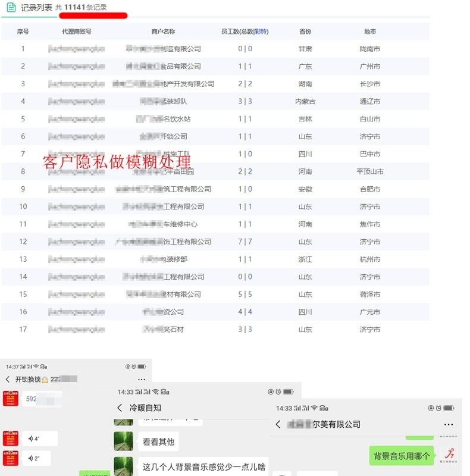
Task: Tap back arrow in 开锁换锁 chat
Action: pyautogui.click(x=7, y=379)
